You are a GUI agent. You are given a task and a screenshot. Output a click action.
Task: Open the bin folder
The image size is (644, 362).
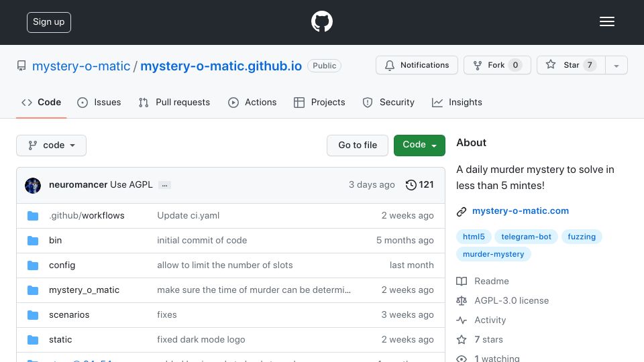point(56,240)
